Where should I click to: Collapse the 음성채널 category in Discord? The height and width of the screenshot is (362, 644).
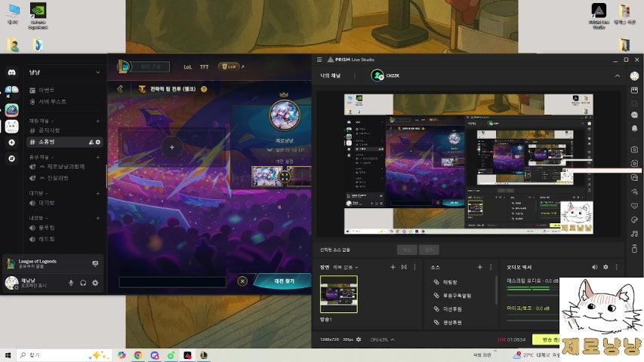41,157
